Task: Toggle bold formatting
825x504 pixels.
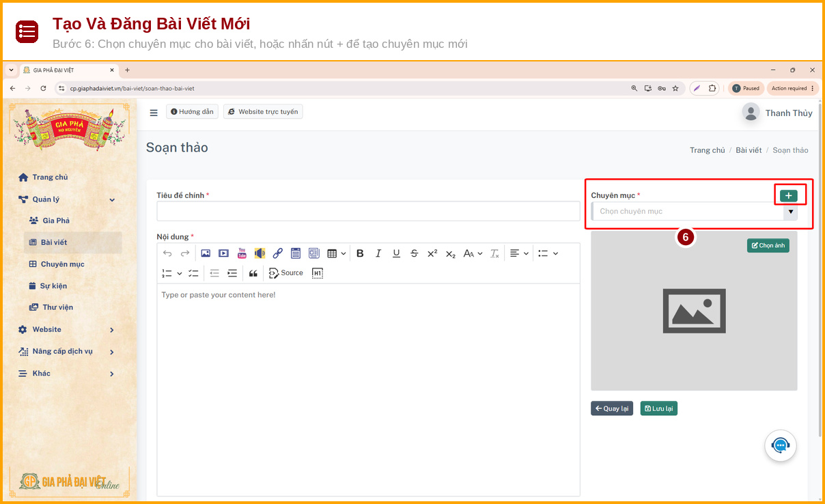Action: click(x=361, y=253)
